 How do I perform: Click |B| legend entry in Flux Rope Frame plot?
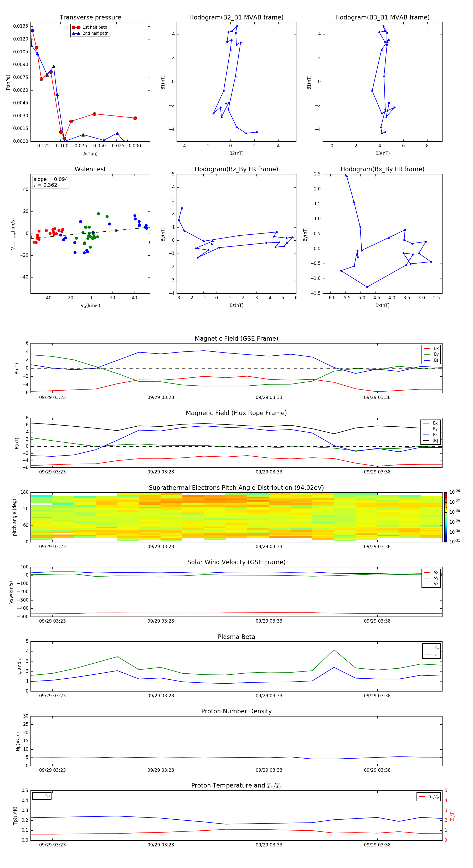pos(431,441)
